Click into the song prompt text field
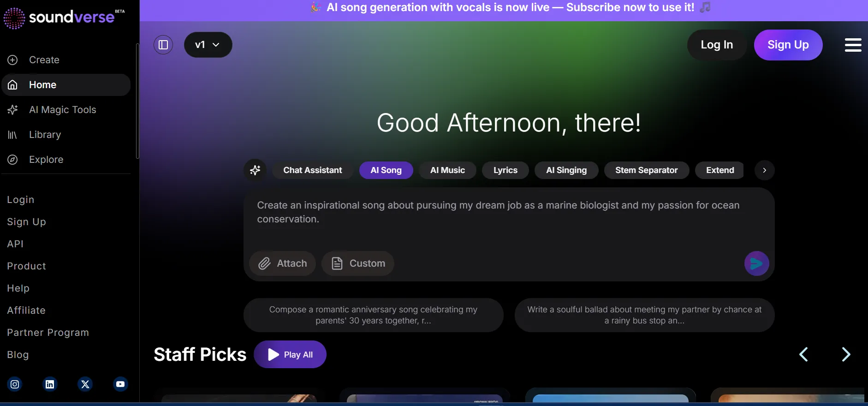 (509, 219)
